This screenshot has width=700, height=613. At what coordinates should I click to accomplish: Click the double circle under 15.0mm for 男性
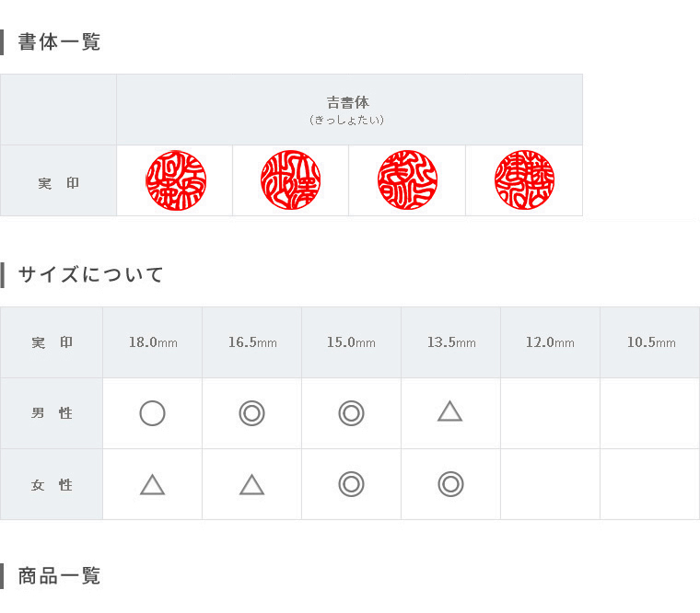click(x=351, y=413)
